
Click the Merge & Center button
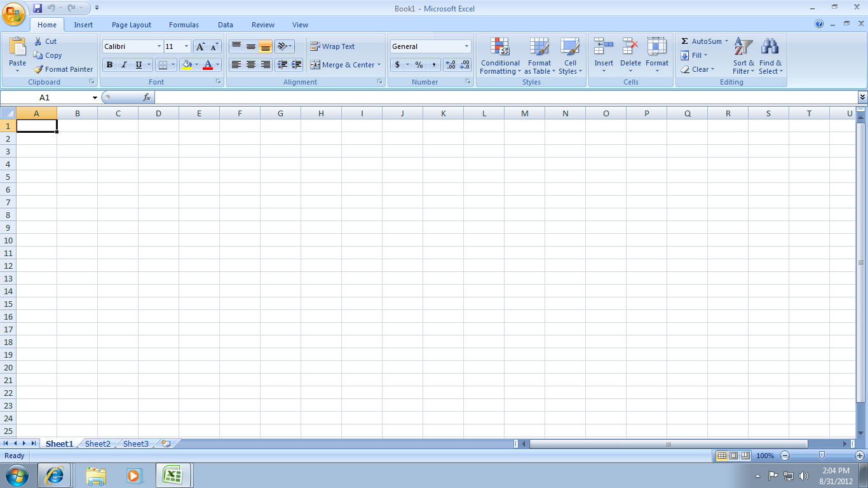[343, 65]
